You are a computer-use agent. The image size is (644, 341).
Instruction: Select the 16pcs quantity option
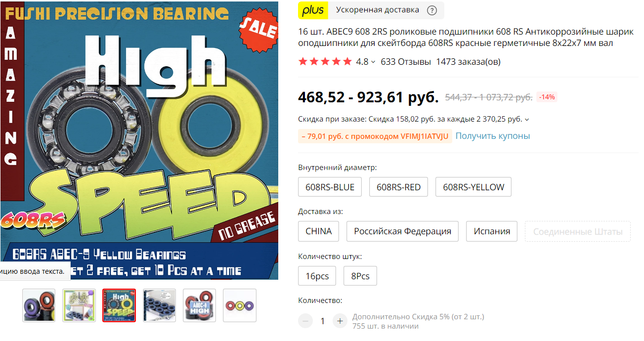[x=317, y=276]
